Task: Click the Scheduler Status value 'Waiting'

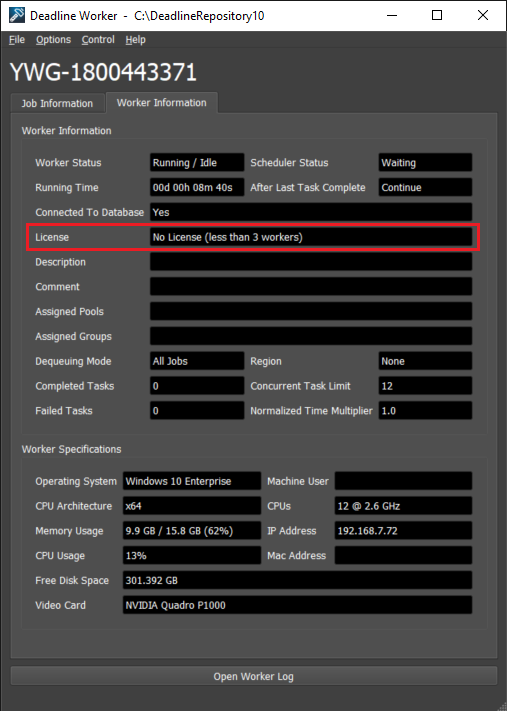Action: (425, 162)
